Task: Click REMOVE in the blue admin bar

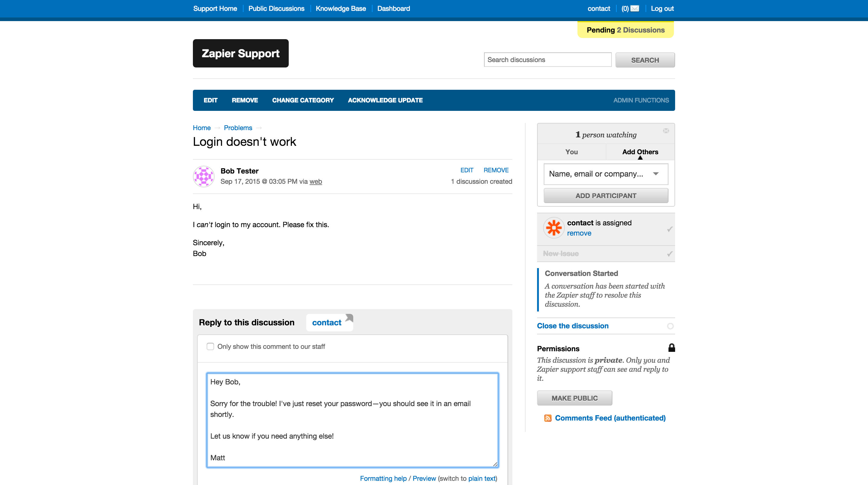Action: (245, 100)
